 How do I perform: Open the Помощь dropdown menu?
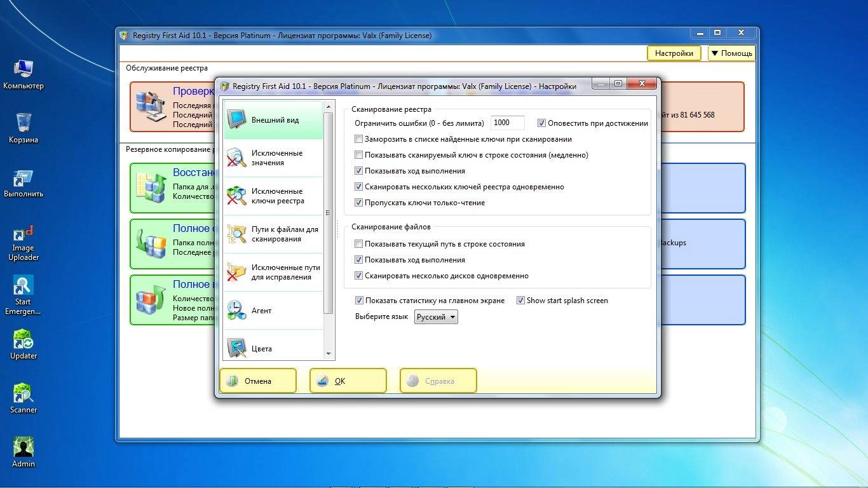pos(731,53)
